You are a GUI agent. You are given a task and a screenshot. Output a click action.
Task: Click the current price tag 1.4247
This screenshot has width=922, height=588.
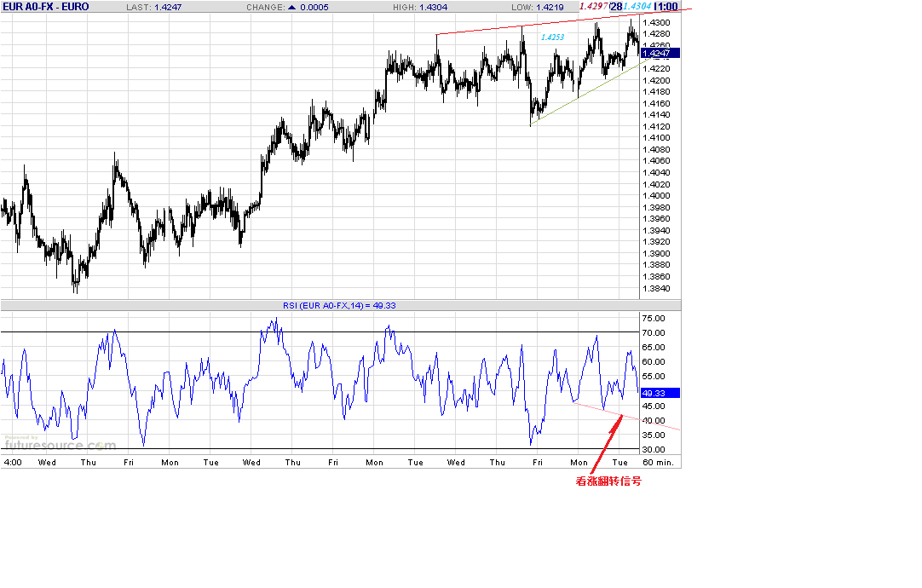point(660,53)
